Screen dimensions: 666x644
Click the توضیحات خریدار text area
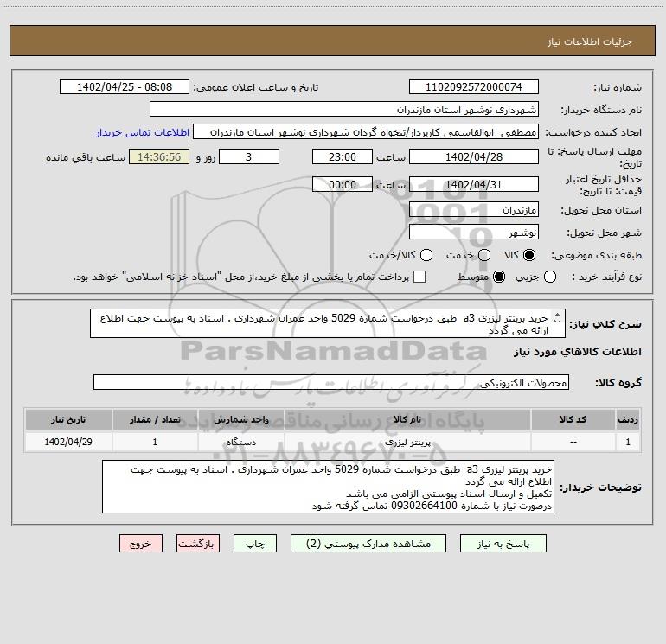[328, 487]
